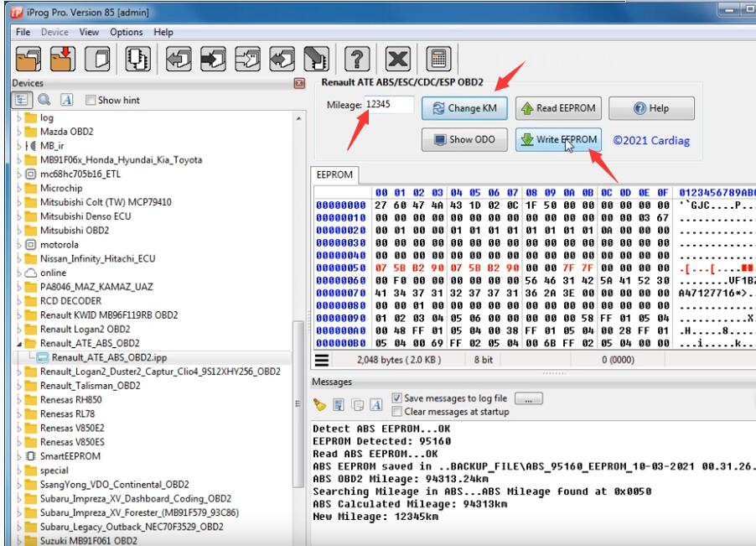Screen dimensions: 756x546
Task: Click the Help button in Renault panel
Action: coord(651,108)
